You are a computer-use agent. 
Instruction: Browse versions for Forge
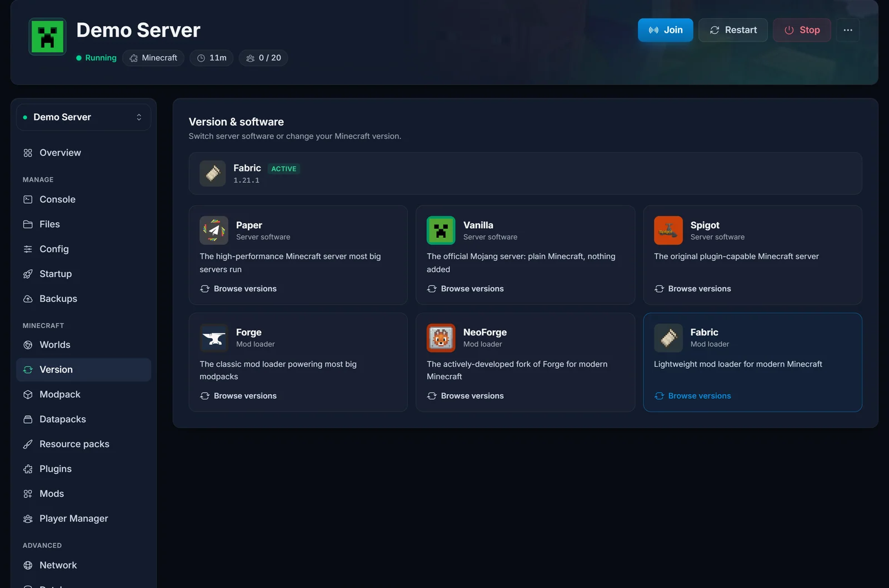(x=238, y=396)
